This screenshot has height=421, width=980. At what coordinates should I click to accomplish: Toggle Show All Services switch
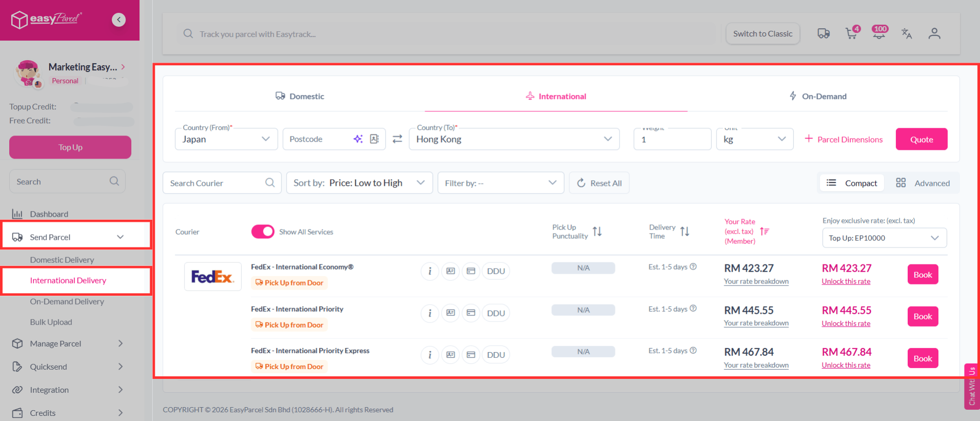(x=263, y=232)
